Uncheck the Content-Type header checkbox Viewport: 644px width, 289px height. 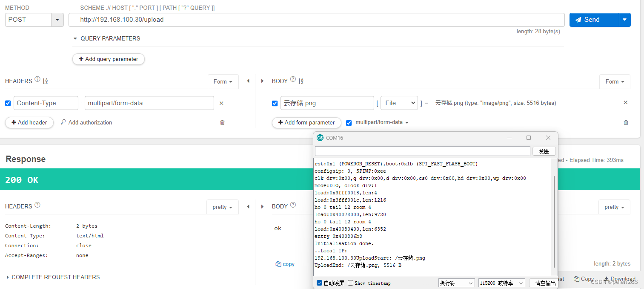(x=8, y=103)
